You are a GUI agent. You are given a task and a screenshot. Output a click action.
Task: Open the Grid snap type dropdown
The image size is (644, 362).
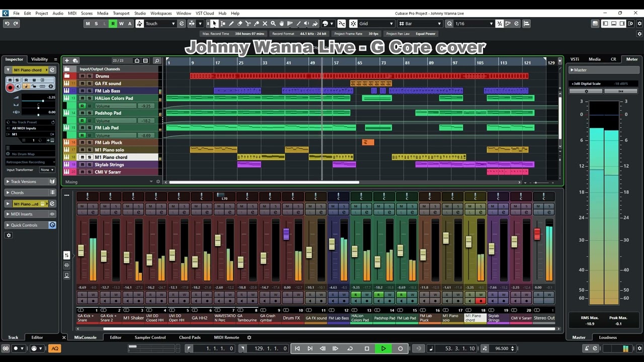point(376,24)
